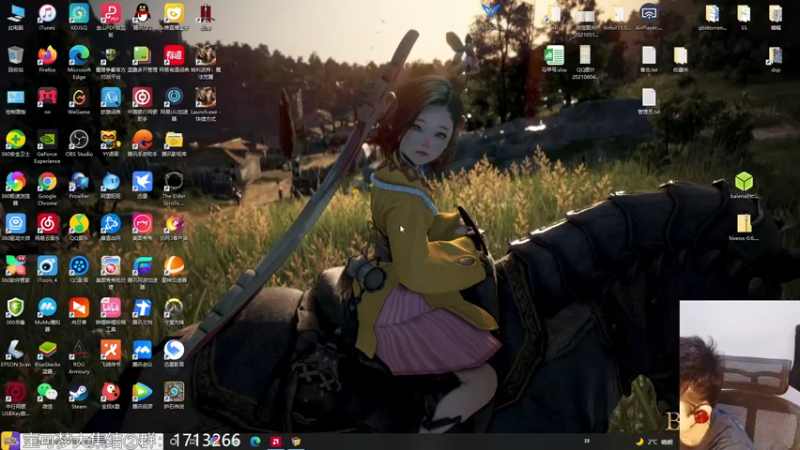
Task: Launch the Steam shortcut
Action: [79, 396]
